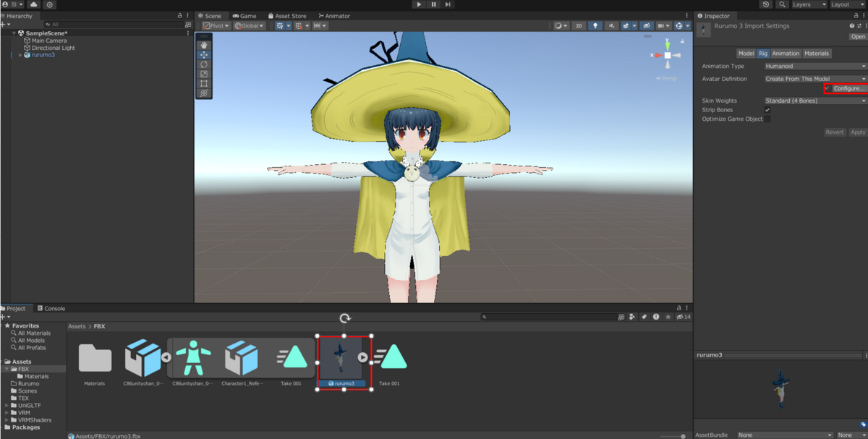Uncheck the Strip Bones checkbox
Viewport: 868px width, 439px height.
[769, 111]
